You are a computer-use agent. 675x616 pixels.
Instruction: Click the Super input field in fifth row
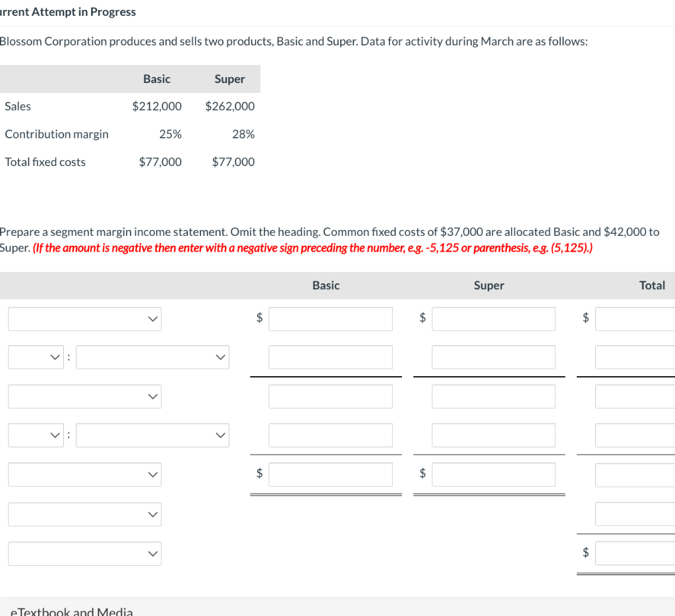[494, 474]
